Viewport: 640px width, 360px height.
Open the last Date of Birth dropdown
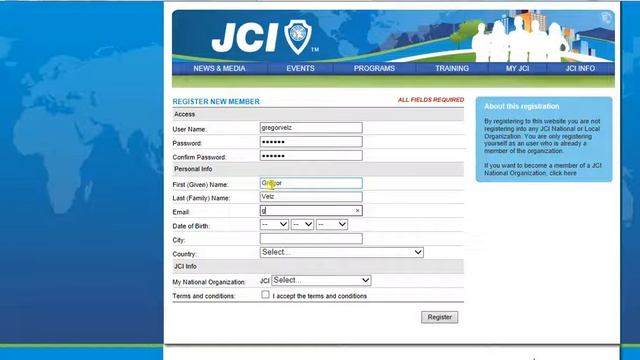click(332, 224)
